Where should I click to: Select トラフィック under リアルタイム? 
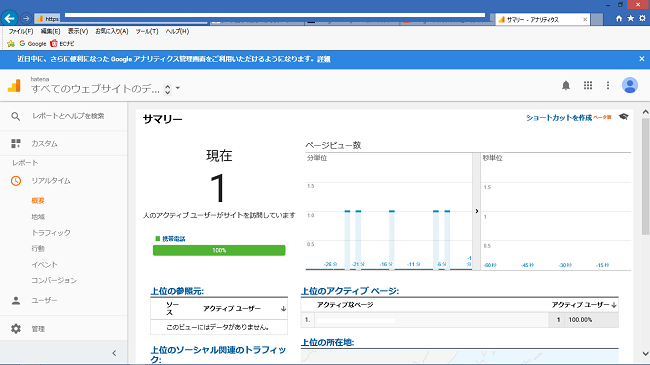51,233
